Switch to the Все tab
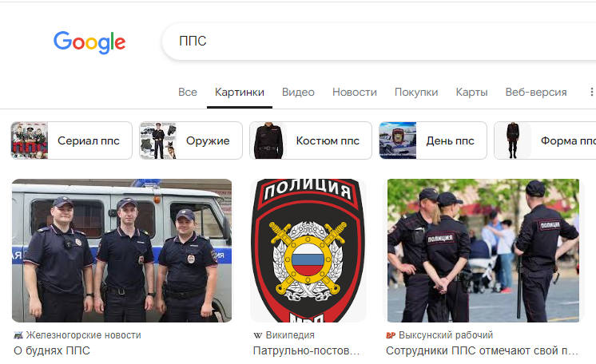The height and width of the screenshot is (364, 596). click(188, 93)
